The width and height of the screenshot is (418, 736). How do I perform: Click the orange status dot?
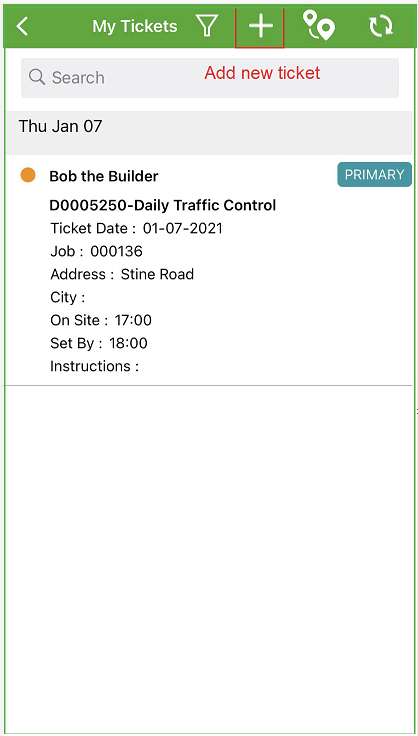[x=28, y=175]
